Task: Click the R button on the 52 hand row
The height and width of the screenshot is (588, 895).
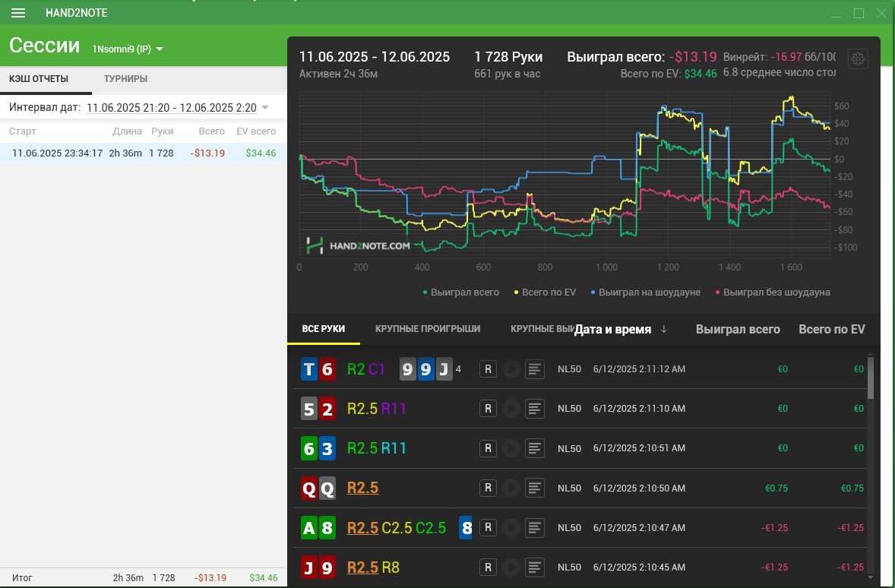Action: [488, 409]
